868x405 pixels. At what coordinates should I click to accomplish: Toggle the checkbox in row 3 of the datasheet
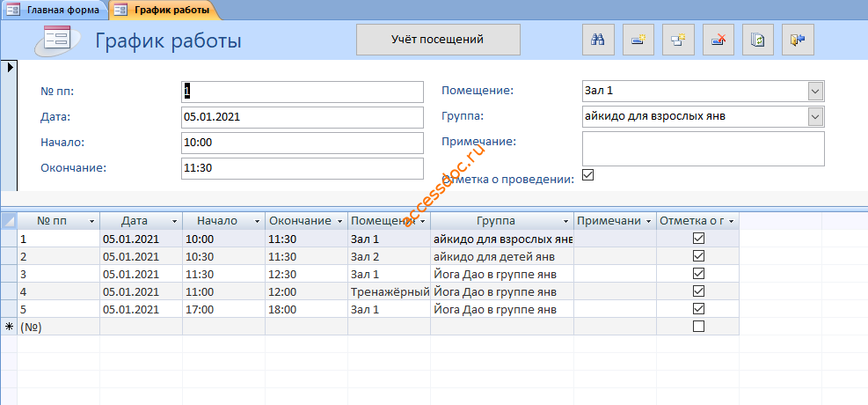[x=698, y=274]
